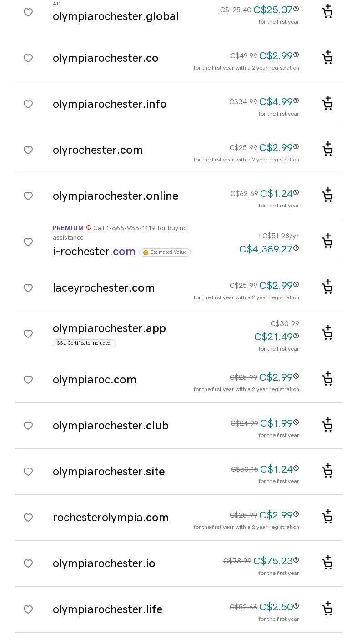
Task: Open the olympiaroc.com domain name
Action: [95, 380]
